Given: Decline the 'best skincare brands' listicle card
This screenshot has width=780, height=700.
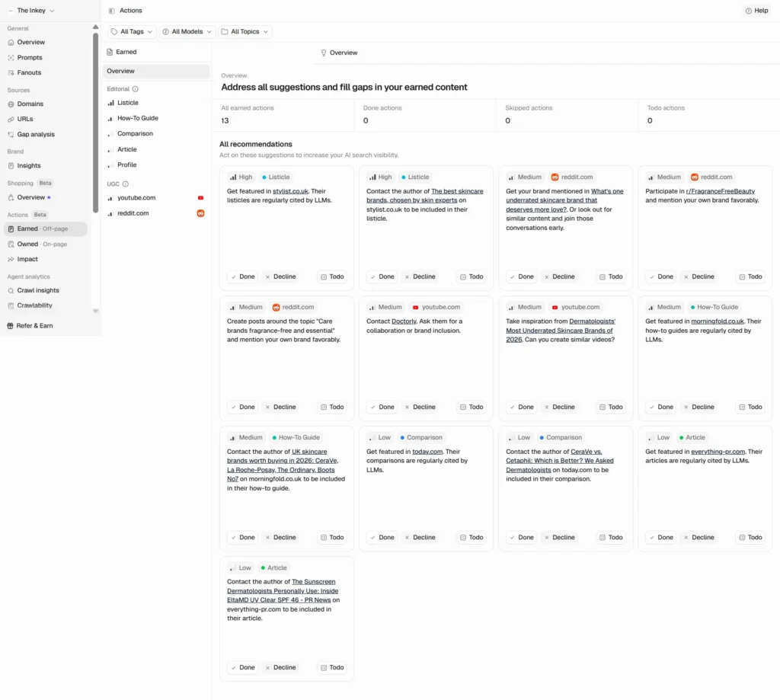Looking at the screenshot, I should point(420,276).
